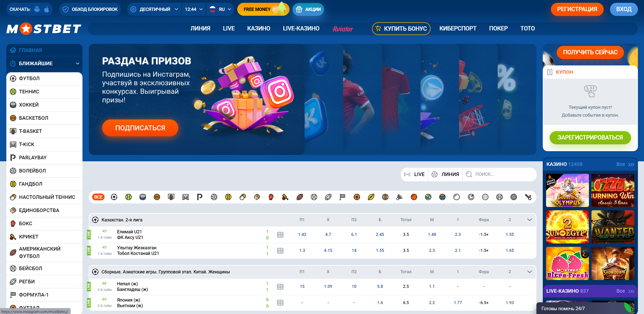Select the boxing glove filter icon
This screenshot has height=314, width=644.
coord(271,197)
